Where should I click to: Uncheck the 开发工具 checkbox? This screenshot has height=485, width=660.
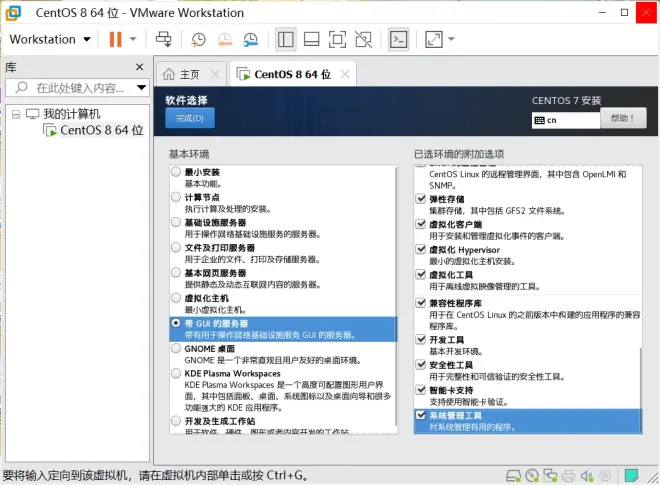coord(420,339)
